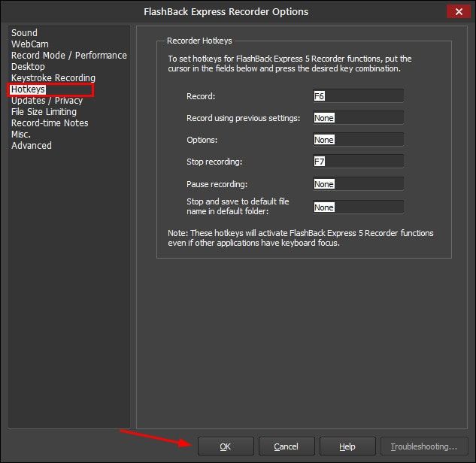Image resolution: width=476 pixels, height=463 pixels.
Task: Go to Record Mode / Performance settings
Action: pos(68,56)
